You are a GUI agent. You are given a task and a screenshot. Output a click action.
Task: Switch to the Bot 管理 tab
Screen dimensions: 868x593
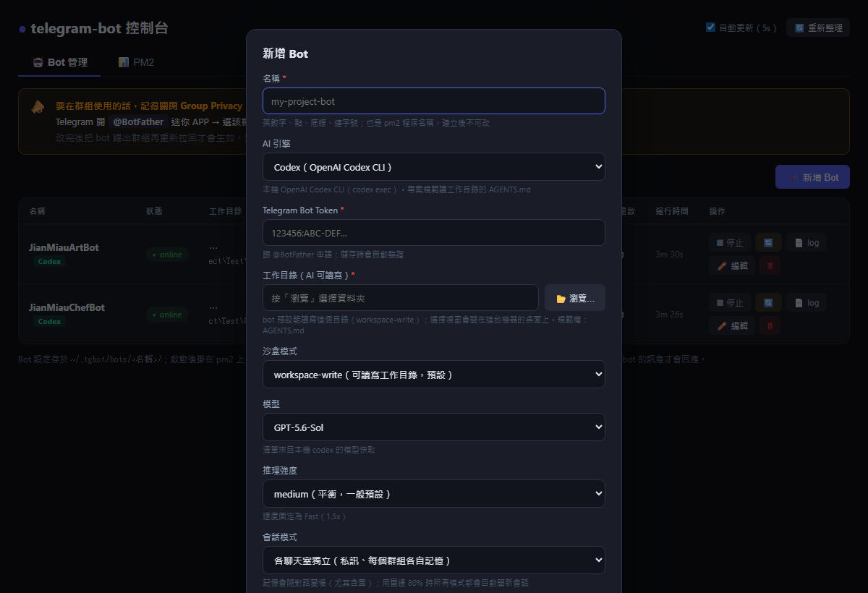[60, 62]
